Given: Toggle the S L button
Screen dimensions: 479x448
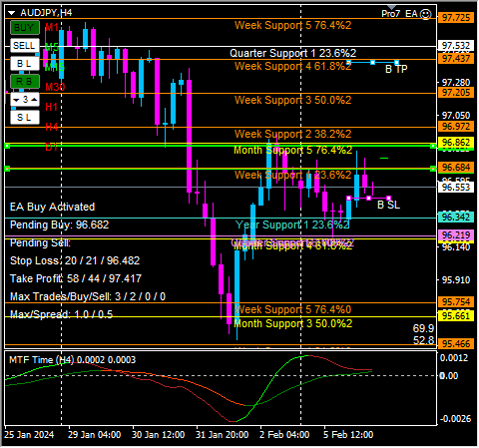Looking at the screenshot, I should coord(24,118).
